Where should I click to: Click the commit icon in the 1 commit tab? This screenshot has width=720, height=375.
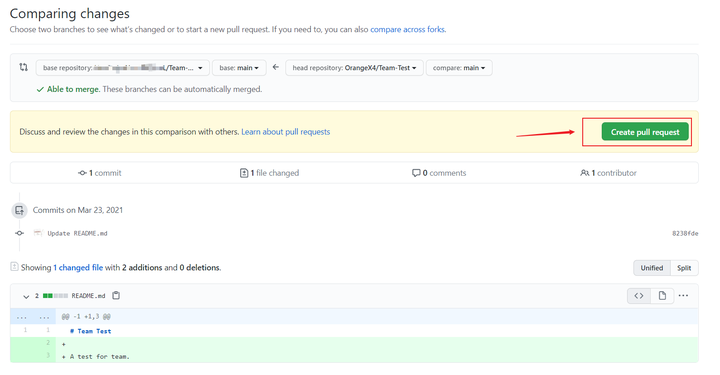click(x=82, y=173)
